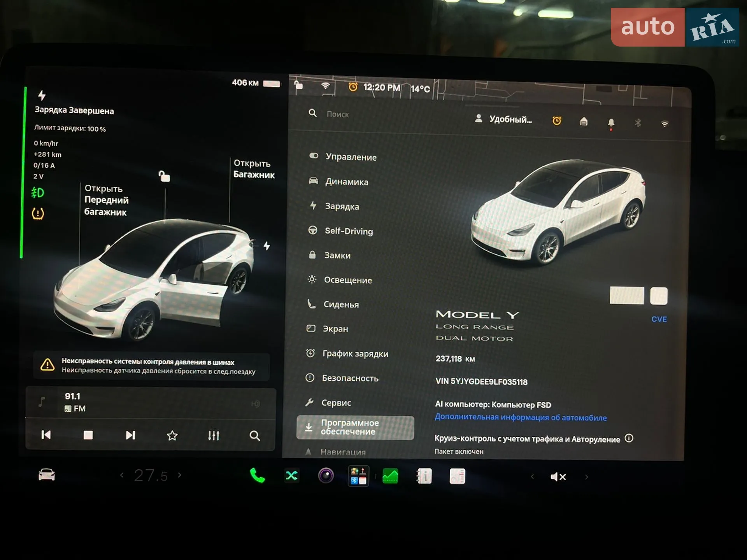The image size is (747, 560).
Task: Click the info icon beside Круиз-контроль text
Action: 629,438
